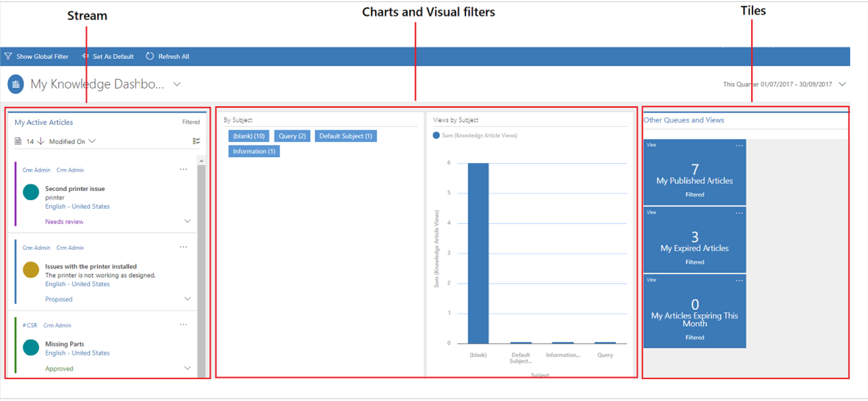Click the select multiple records list icon

pos(196,142)
